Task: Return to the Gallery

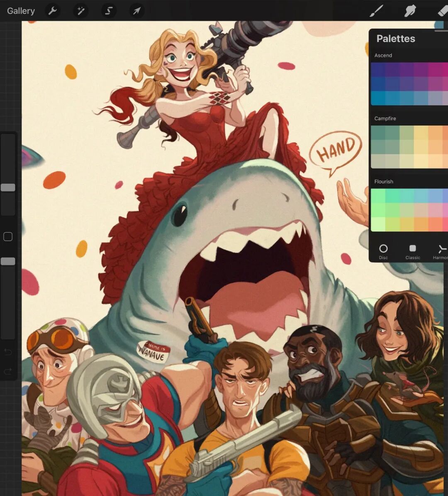Action: [x=21, y=11]
